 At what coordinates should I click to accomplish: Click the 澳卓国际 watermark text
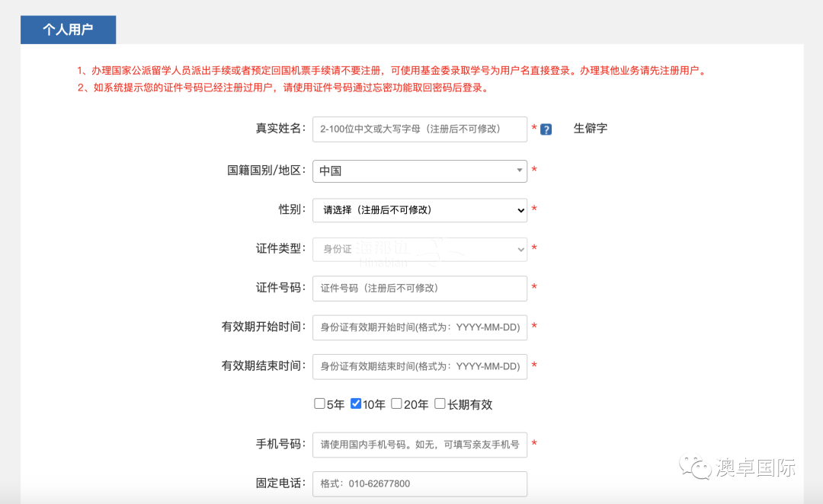pyautogui.click(x=755, y=467)
